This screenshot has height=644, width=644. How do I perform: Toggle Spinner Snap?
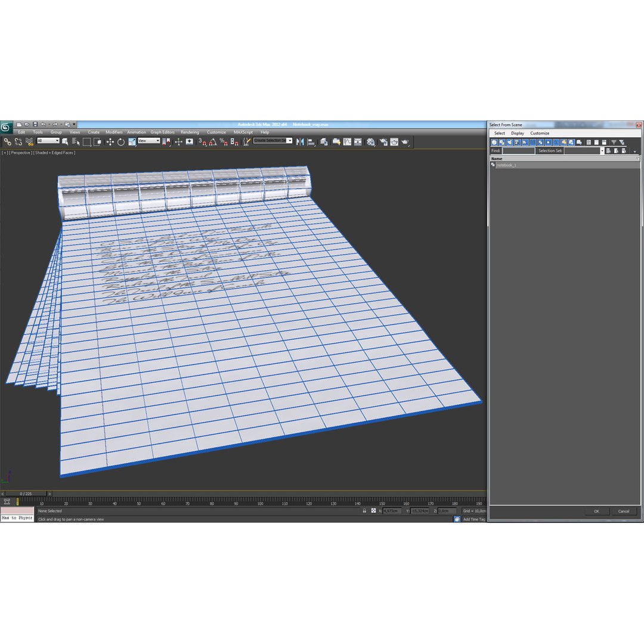(234, 142)
